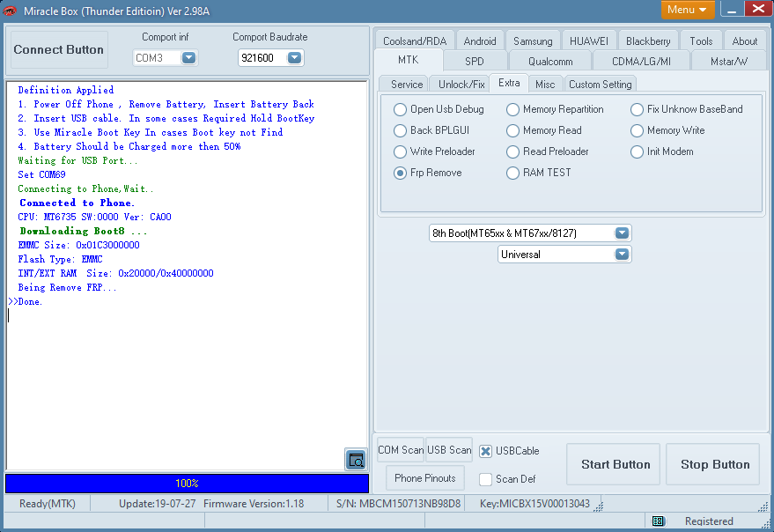Uncheck the USBCable checkbox
The width and height of the screenshot is (774, 532).
[486, 451]
